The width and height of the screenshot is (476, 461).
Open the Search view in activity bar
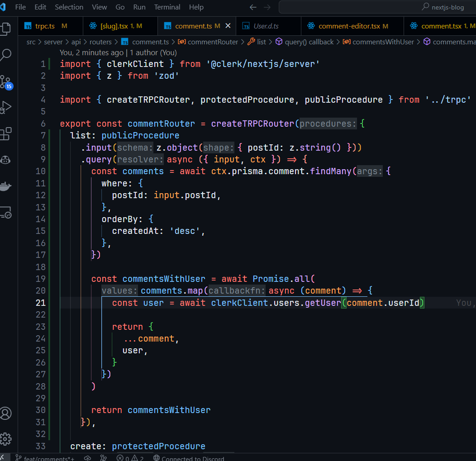[6, 55]
